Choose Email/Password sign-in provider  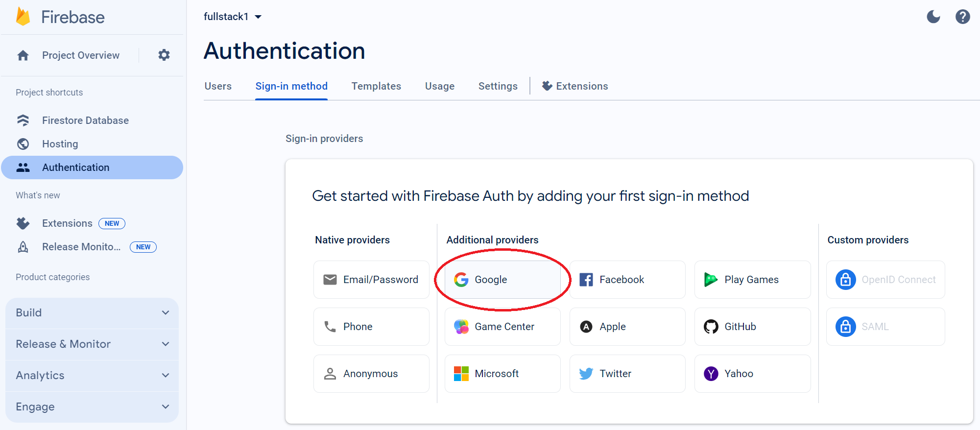(x=371, y=279)
